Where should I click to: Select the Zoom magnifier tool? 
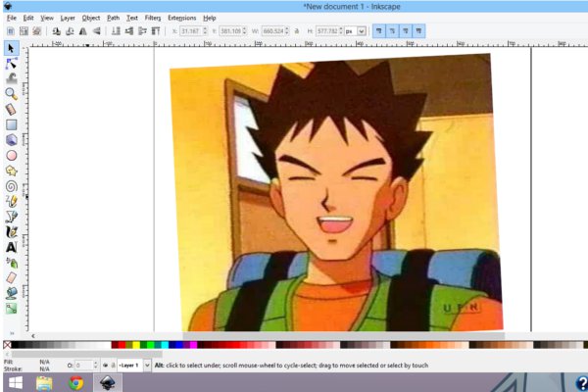click(x=11, y=94)
